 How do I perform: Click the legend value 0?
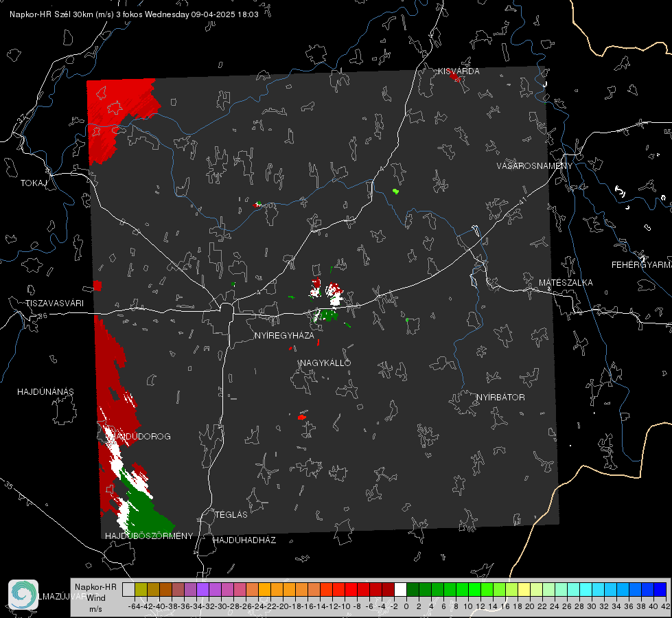point(406,607)
